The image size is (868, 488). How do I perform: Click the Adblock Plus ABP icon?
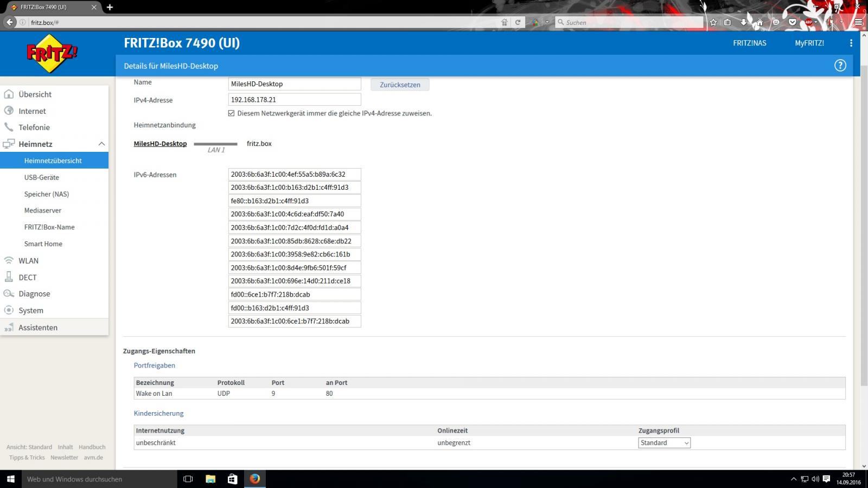(x=808, y=22)
